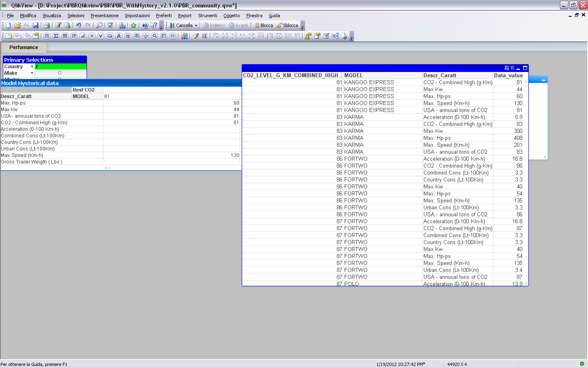588x368 pixels.
Task: Click the Avanti forward button
Action: (238, 25)
